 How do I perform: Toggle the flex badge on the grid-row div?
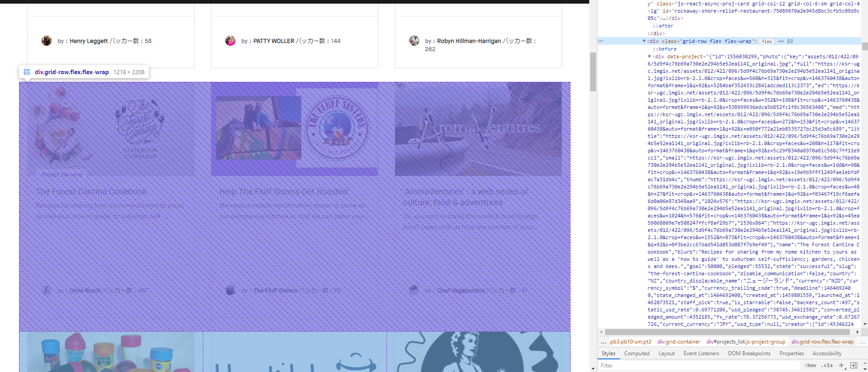point(767,41)
